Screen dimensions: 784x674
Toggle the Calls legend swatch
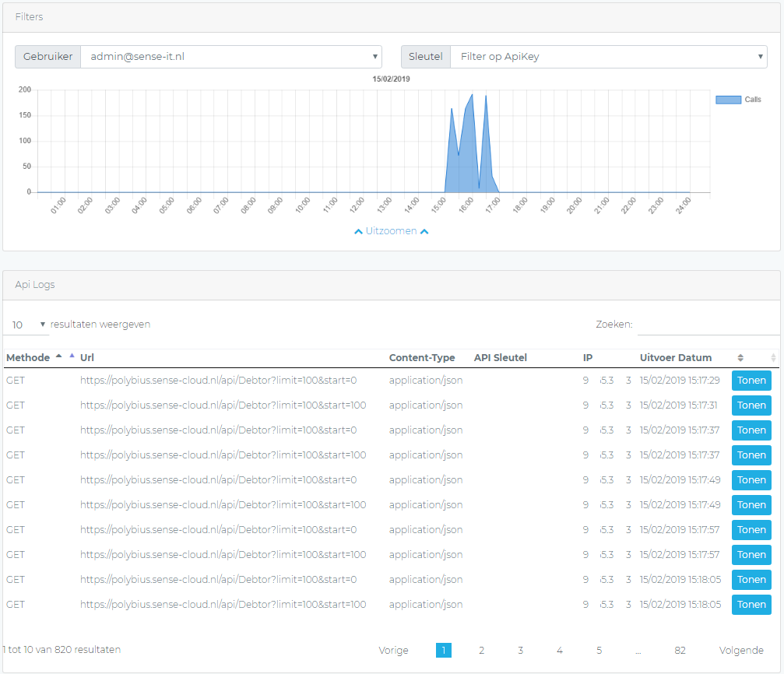point(728,100)
